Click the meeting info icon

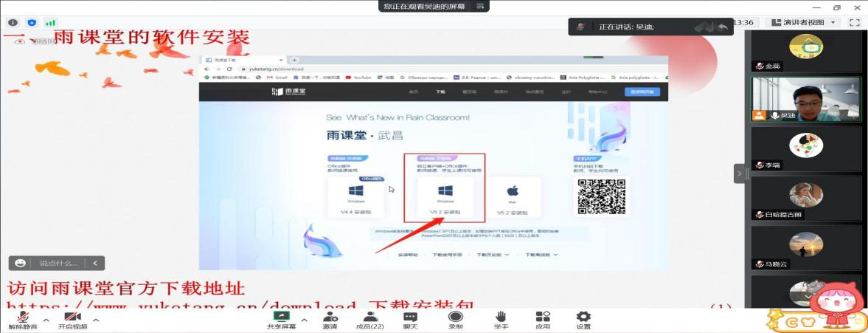pos(13,23)
